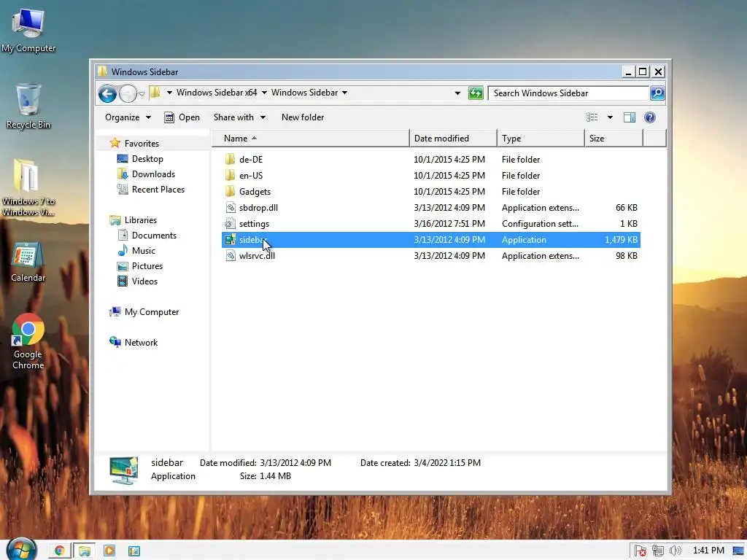Image resolution: width=747 pixels, height=560 pixels.
Task: Open My Computer desktop icon
Action: pyautogui.click(x=28, y=29)
